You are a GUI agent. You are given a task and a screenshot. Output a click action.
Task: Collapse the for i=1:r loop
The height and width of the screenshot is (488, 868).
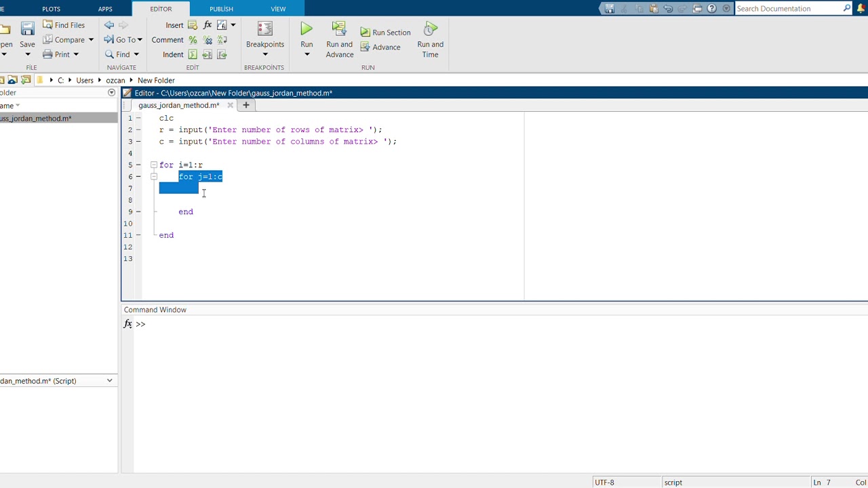[154, 165]
